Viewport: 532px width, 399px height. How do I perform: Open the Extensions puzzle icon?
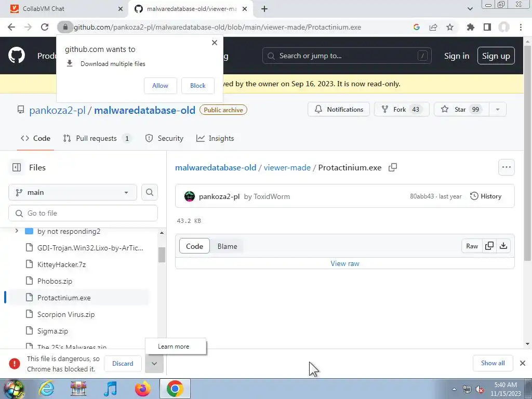[x=471, y=27]
